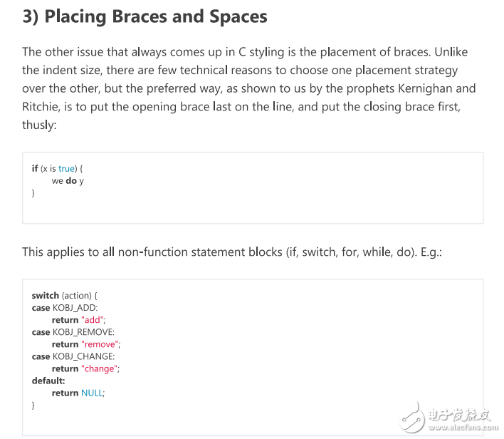Click the closing brace of the switch block
504x439 pixels.
tap(33, 405)
